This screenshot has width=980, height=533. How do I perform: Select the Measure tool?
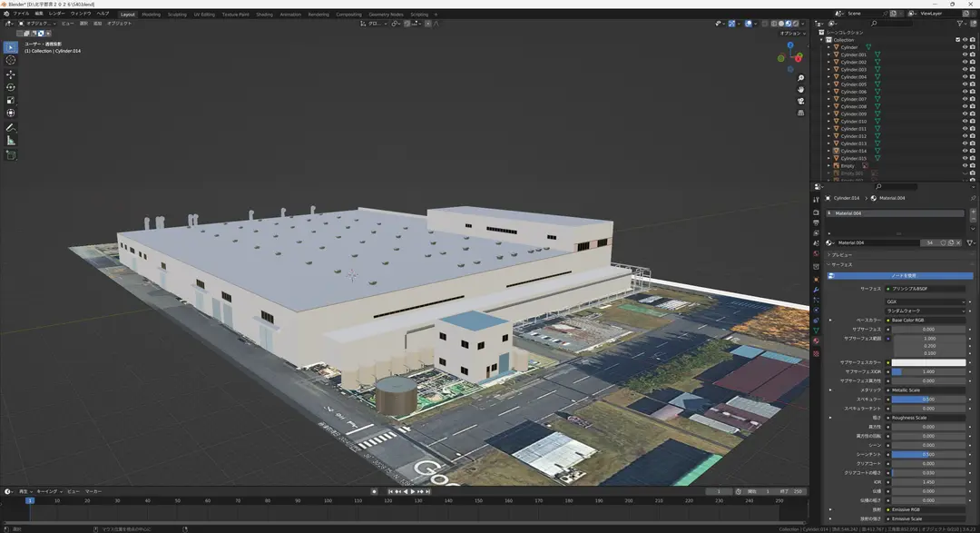[x=11, y=141]
